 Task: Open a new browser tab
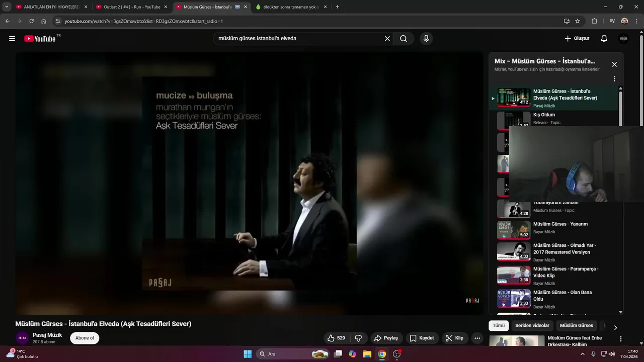[x=337, y=7]
